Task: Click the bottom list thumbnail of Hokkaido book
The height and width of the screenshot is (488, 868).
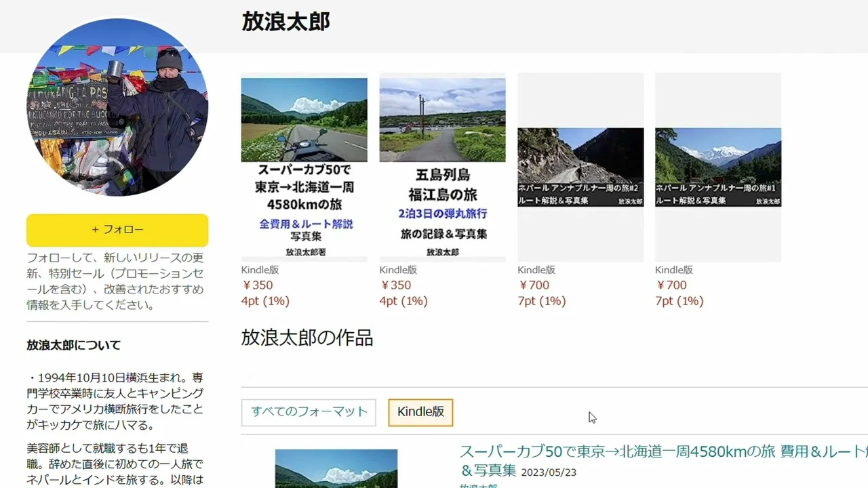Action: (336, 469)
